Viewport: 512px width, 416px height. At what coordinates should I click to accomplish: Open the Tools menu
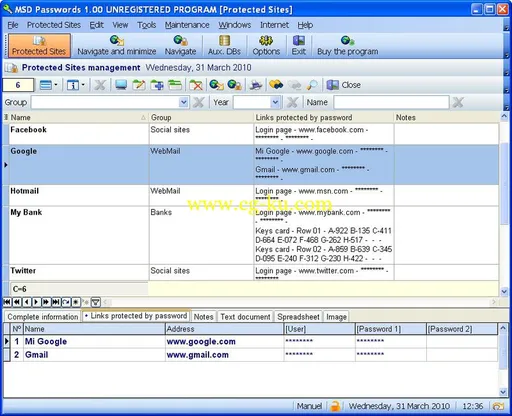click(x=147, y=25)
